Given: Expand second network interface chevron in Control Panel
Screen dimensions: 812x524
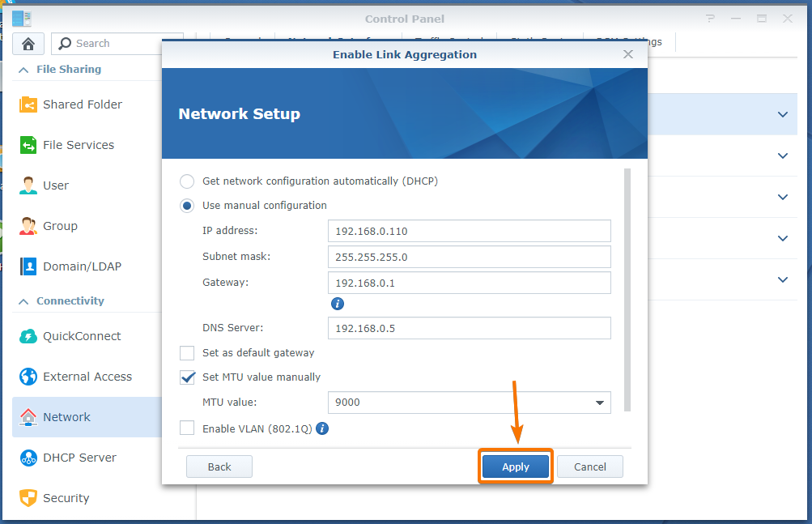Looking at the screenshot, I should [783, 155].
